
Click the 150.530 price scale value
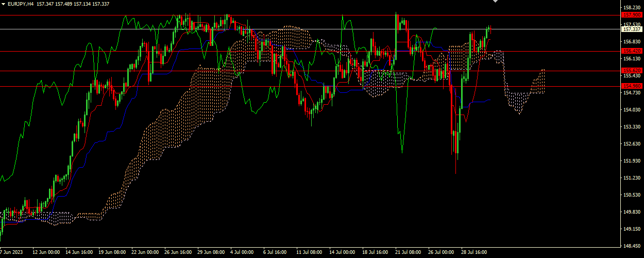[x=632, y=195]
